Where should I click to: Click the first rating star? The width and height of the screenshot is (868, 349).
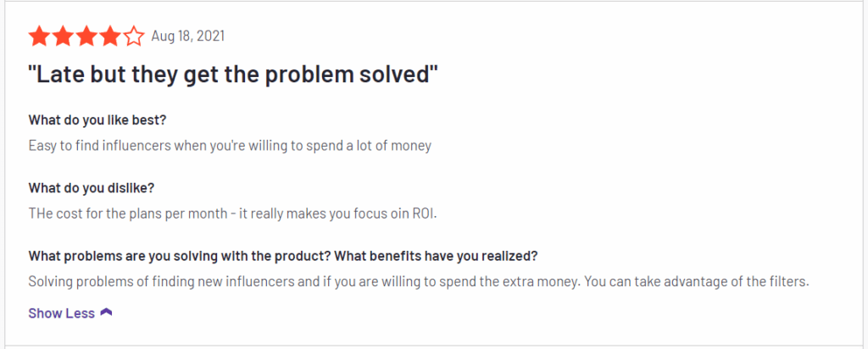pos(39,37)
